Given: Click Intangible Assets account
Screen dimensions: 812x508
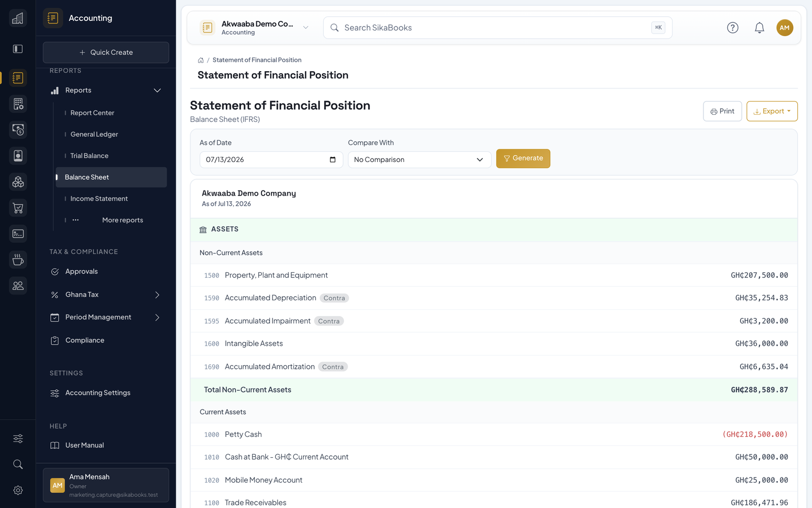Looking at the screenshot, I should [254, 344].
